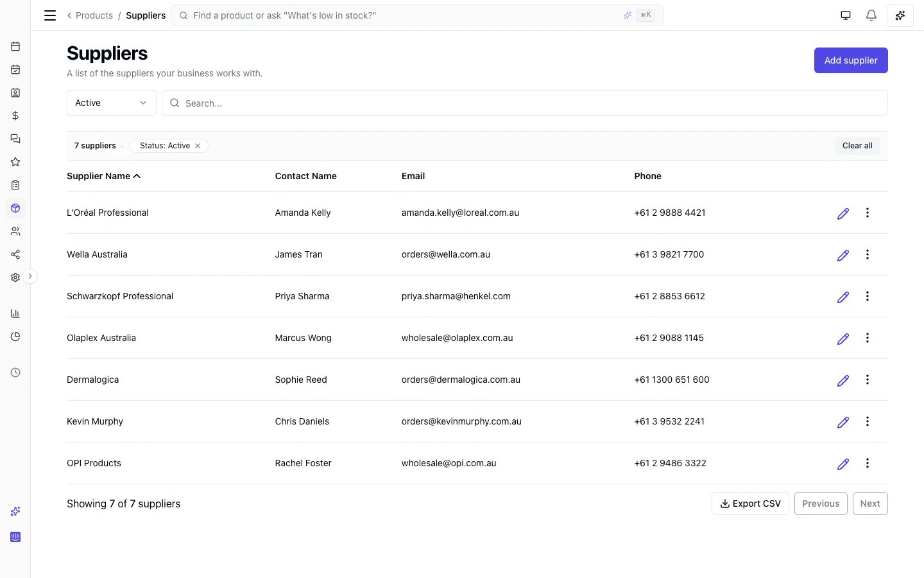
Task: Click the Email column header
Action: point(413,176)
